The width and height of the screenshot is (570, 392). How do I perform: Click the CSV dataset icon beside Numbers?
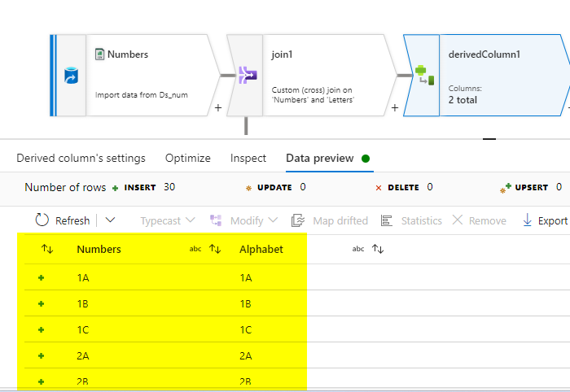click(x=99, y=54)
